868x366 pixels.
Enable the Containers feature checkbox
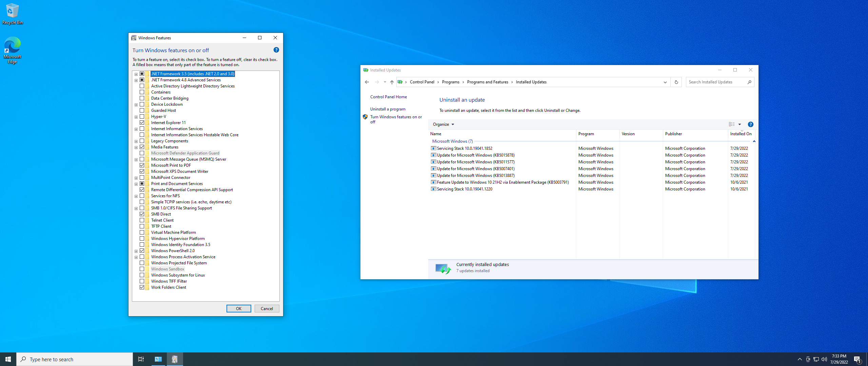(x=142, y=92)
